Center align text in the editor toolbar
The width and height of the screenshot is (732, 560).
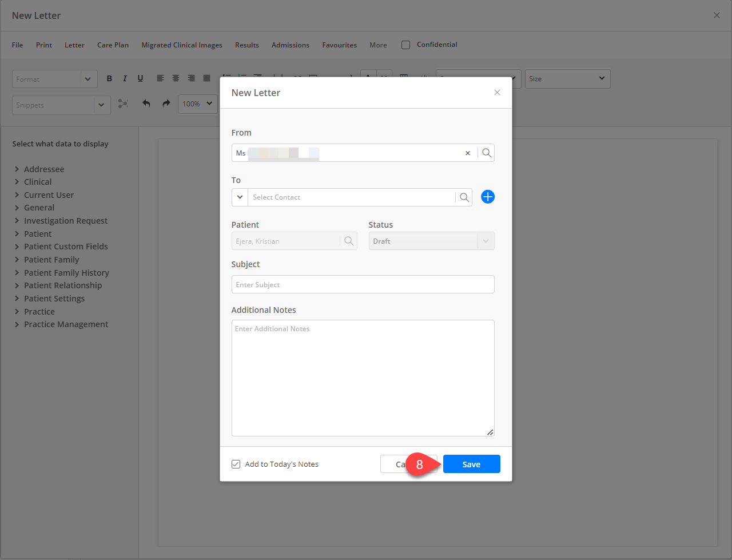point(176,78)
